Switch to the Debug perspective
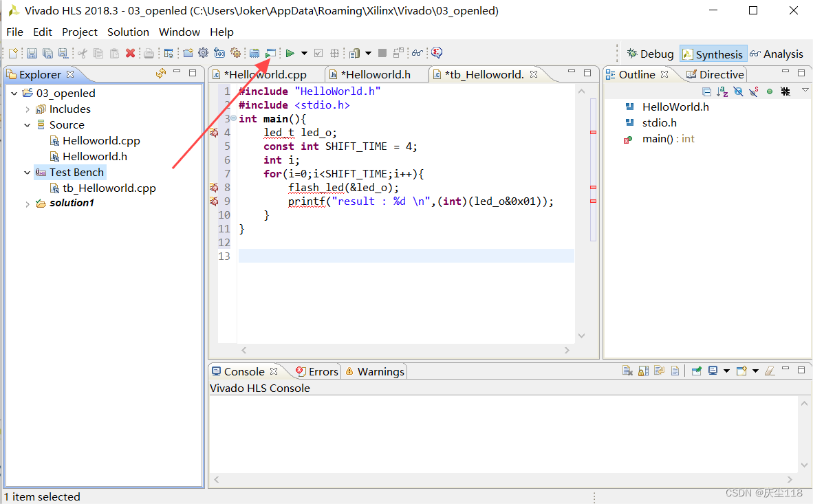The image size is (813, 504). (650, 54)
